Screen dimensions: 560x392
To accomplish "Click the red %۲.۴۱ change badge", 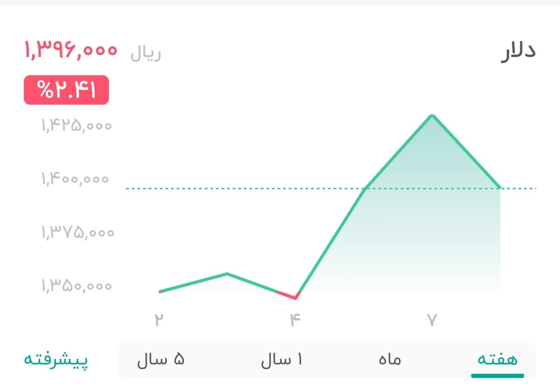I will pos(66,90).
